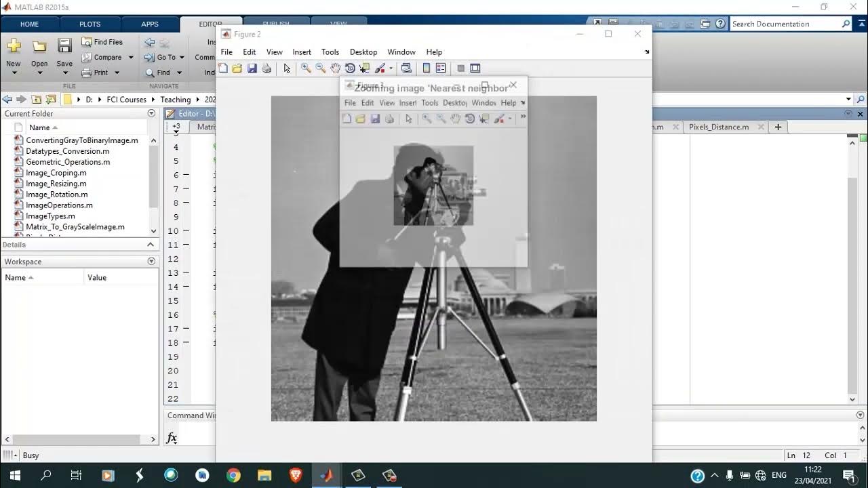Sort files by Name column header

pos(43,127)
